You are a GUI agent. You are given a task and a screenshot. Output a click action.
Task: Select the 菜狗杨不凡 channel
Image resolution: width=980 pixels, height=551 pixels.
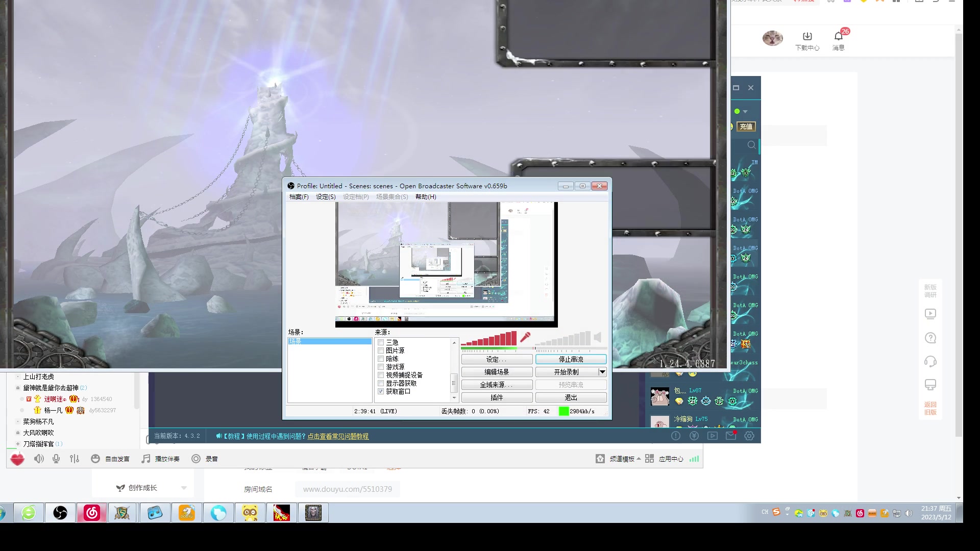pos(38,421)
